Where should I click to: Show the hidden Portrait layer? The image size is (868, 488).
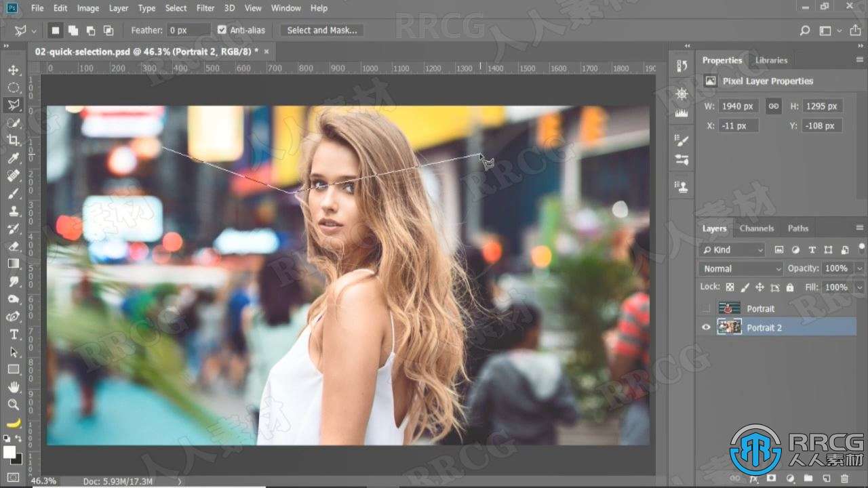click(x=706, y=308)
